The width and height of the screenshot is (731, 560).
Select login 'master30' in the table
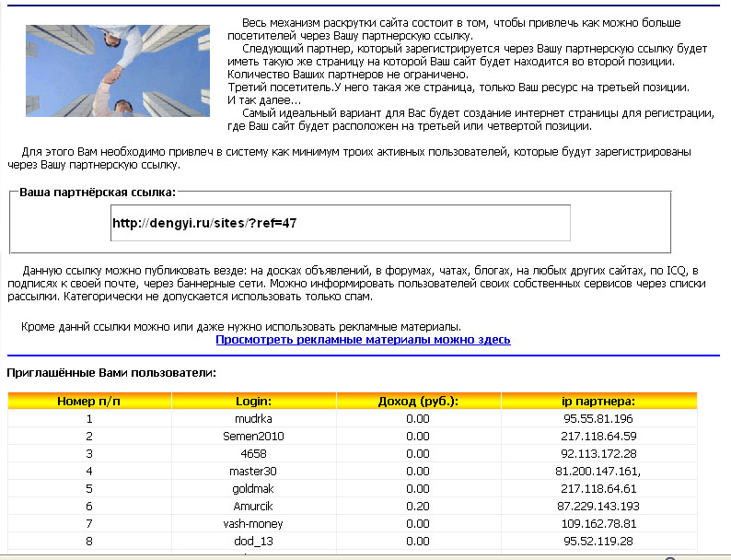(x=253, y=472)
